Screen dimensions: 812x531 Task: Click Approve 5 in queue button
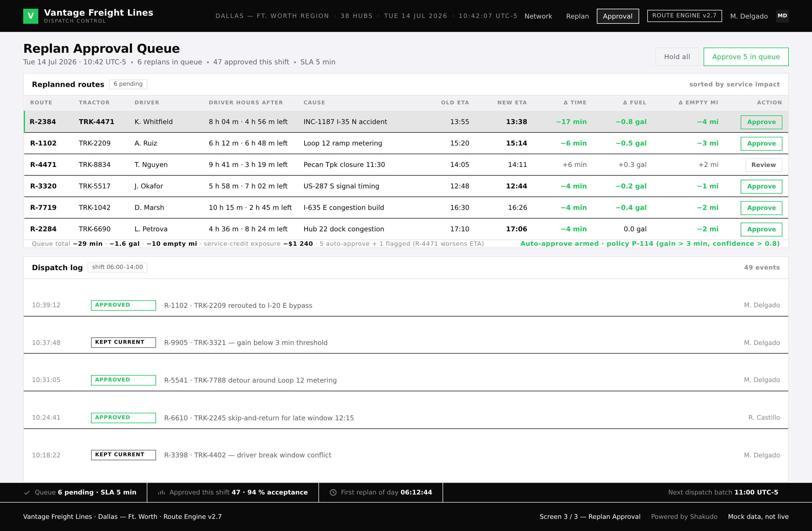(746, 57)
